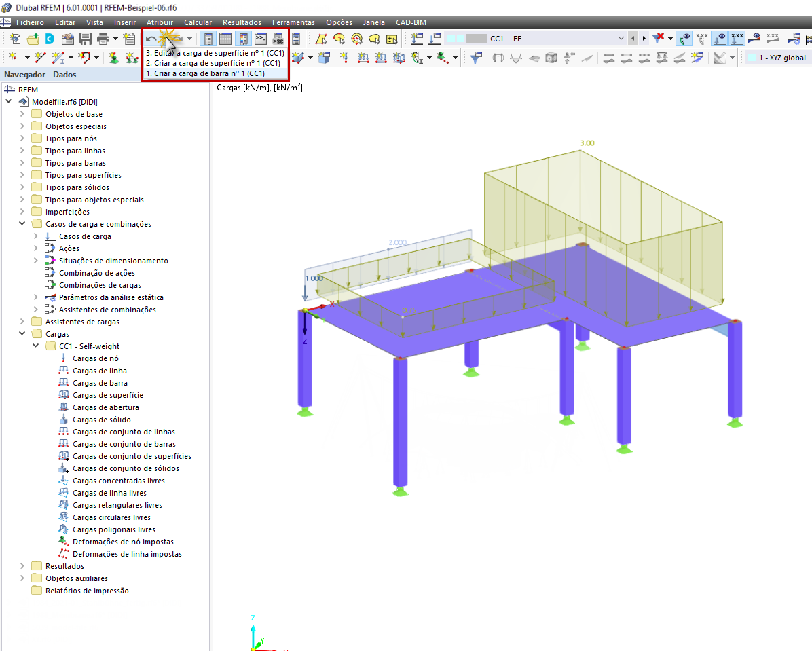Click the new line icon
The height and width of the screenshot is (651, 812).
(40, 58)
